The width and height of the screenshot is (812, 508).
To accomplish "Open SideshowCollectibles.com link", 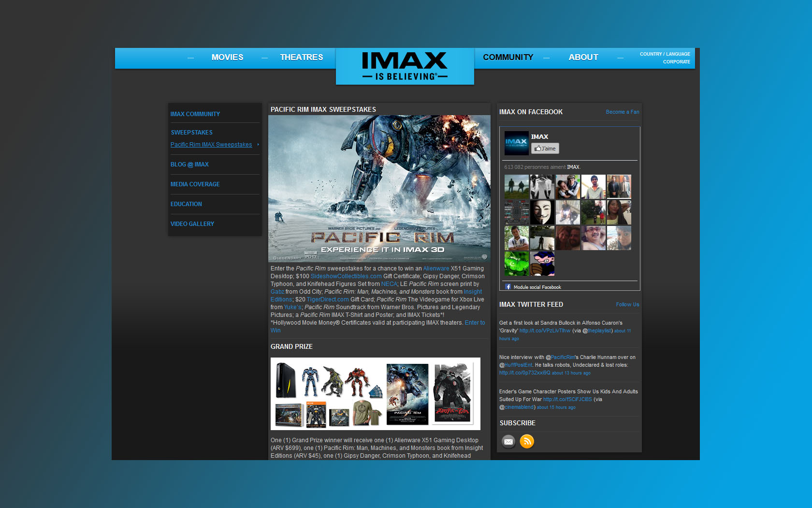I will [346, 276].
